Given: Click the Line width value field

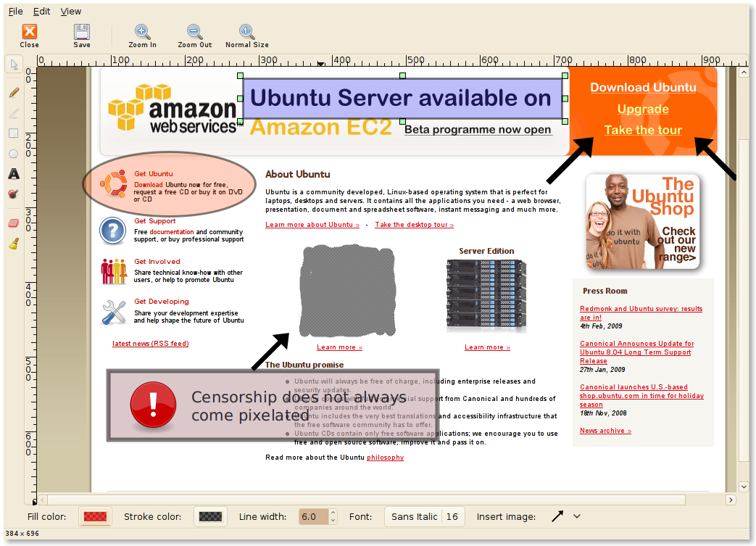Looking at the screenshot, I should pyautogui.click(x=310, y=516).
